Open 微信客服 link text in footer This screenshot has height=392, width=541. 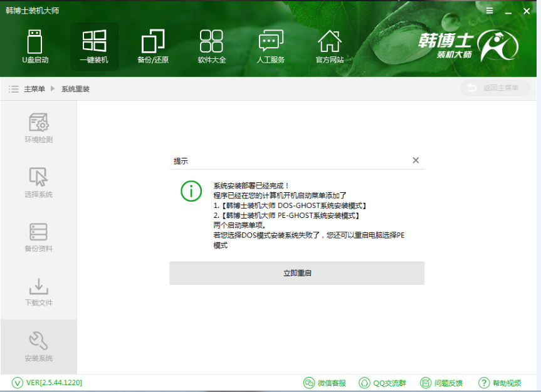click(x=332, y=383)
